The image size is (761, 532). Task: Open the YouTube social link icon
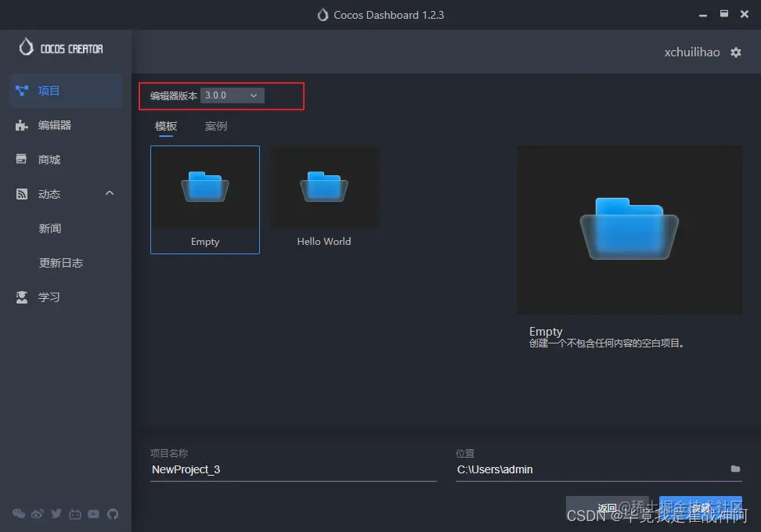coord(94,514)
